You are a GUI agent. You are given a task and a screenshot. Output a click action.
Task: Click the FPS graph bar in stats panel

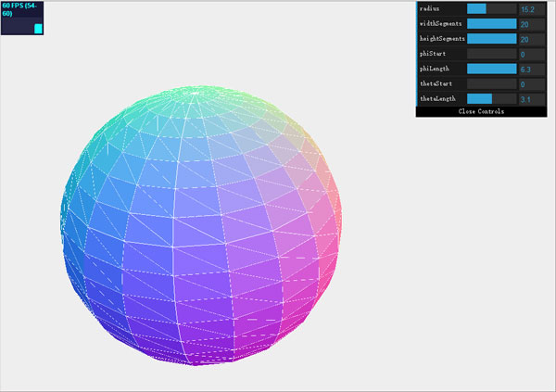coord(38,28)
